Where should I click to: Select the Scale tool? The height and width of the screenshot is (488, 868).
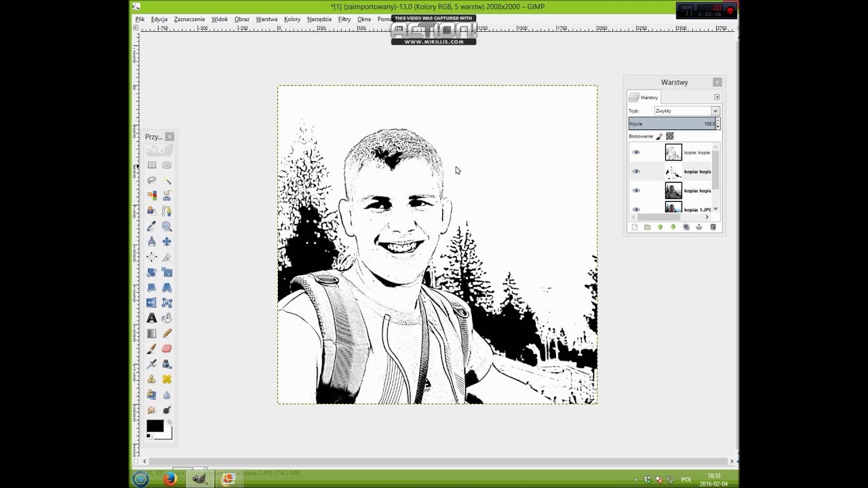[167, 272]
